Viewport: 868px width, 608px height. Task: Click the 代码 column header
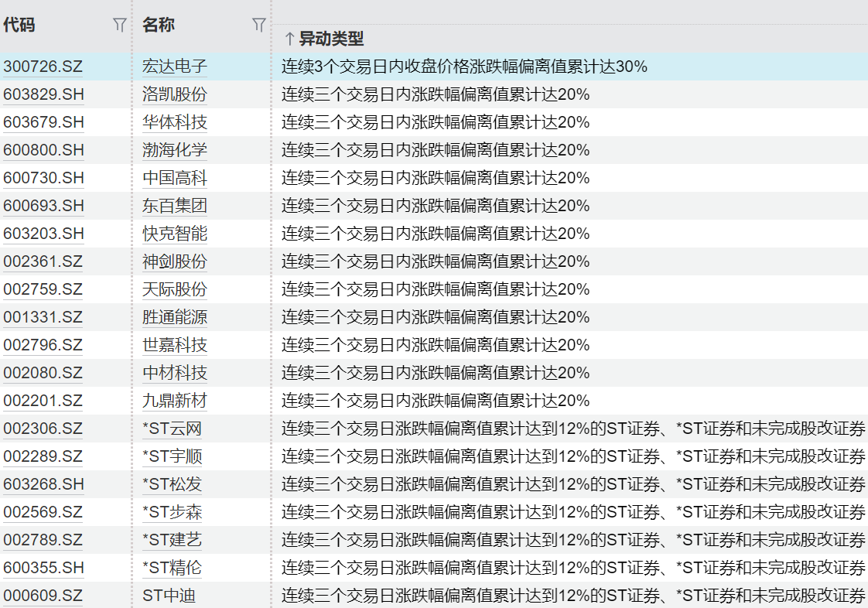click(x=19, y=26)
